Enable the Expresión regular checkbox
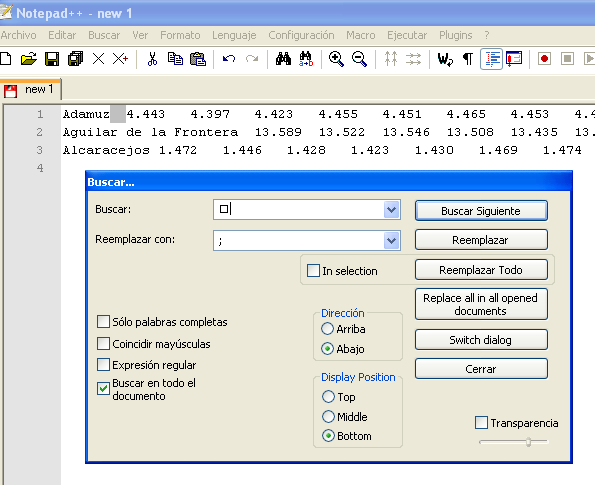 coord(103,365)
